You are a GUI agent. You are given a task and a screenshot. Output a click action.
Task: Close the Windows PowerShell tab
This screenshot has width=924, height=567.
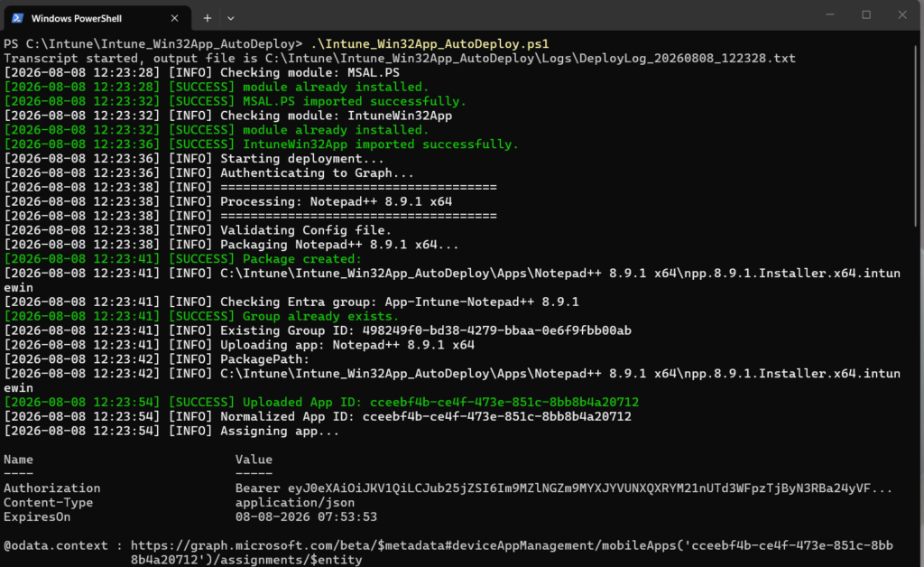(x=174, y=18)
